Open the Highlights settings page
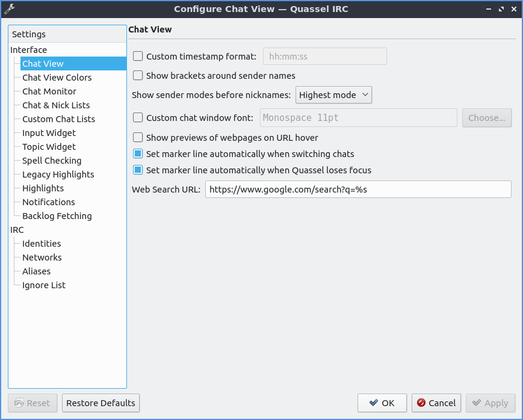This screenshot has width=523, height=420. tap(43, 188)
